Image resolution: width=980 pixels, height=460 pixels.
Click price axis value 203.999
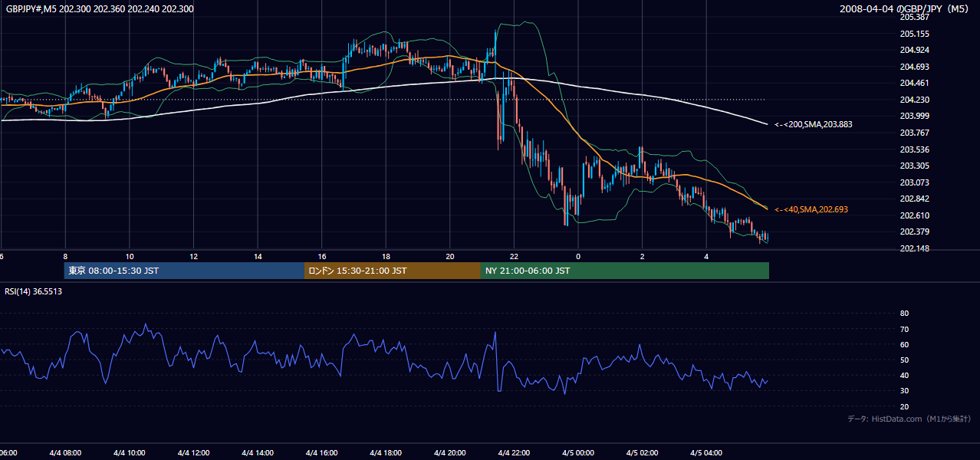pos(915,116)
